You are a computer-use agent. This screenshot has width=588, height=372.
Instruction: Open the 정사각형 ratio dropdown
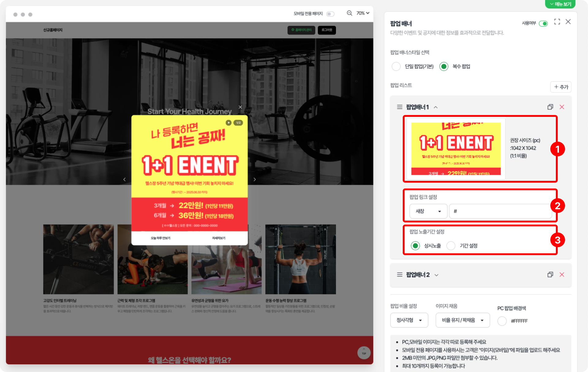point(409,320)
